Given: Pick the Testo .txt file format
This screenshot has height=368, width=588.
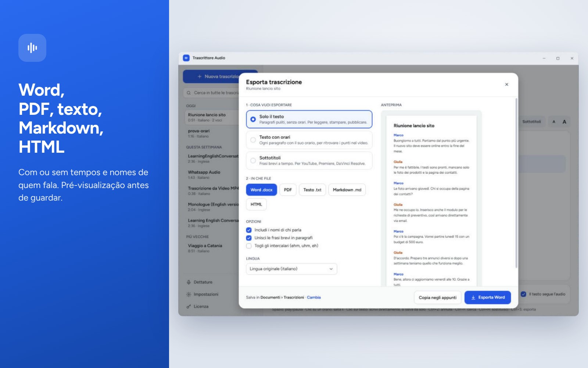Looking at the screenshot, I should (x=312, y=190).
